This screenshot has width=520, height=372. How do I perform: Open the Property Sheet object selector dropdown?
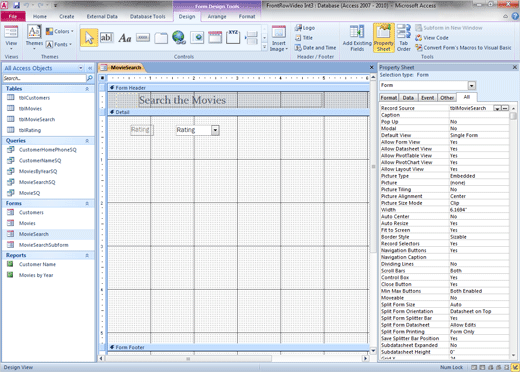[472, 86]
